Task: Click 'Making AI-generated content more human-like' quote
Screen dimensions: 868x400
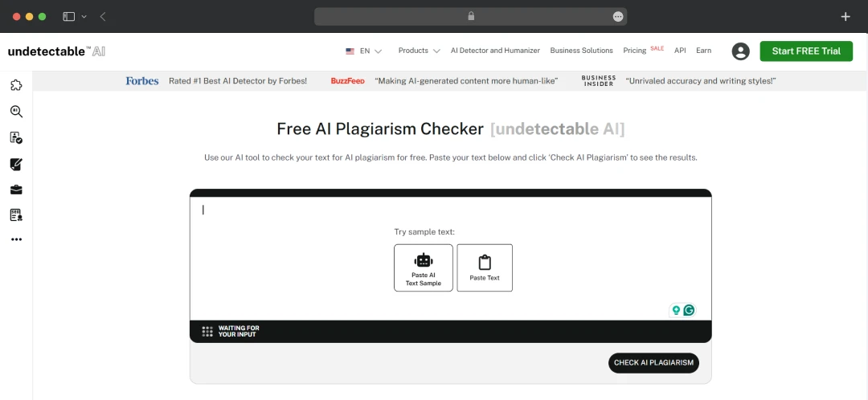Action: [x=466, y=81]
